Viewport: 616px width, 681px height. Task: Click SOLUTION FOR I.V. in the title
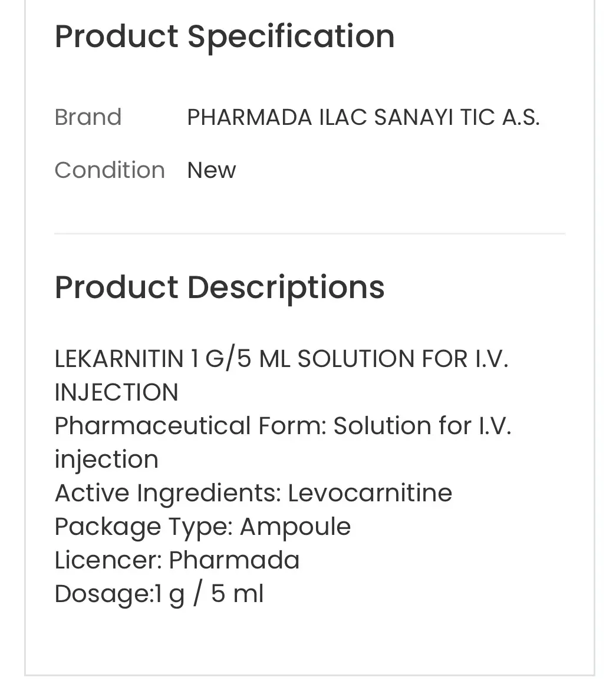[403, 359]
